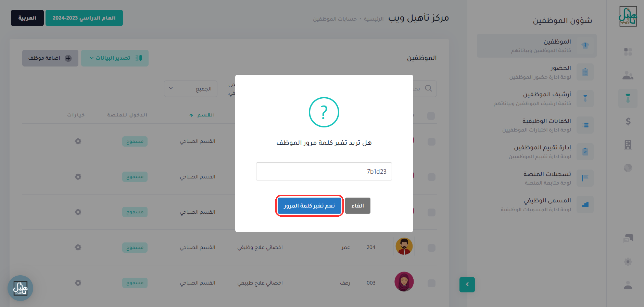Tick the checkbox for employee 003
Viewport: 644px width, 307px height.
(x=431, y=283)
